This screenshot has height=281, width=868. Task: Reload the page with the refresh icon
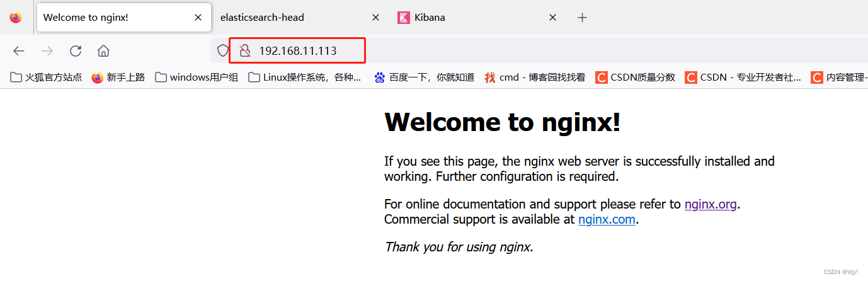[76, 51]
